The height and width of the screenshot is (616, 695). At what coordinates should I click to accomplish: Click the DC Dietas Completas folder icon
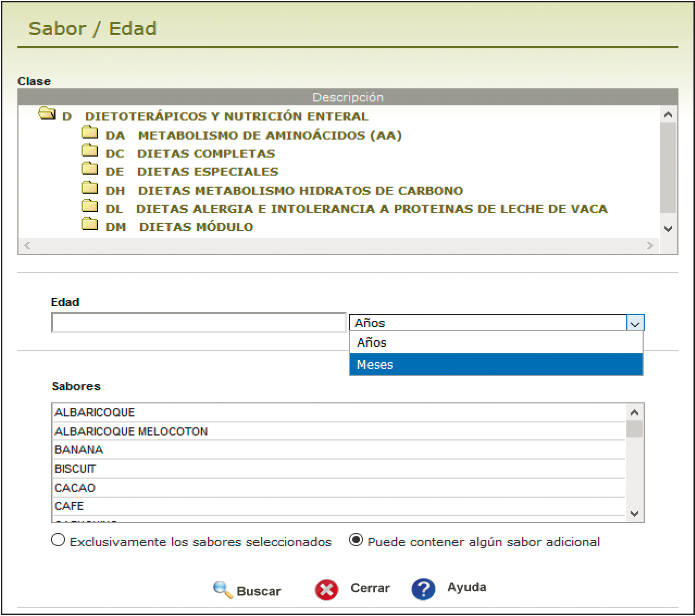point(90,151)
